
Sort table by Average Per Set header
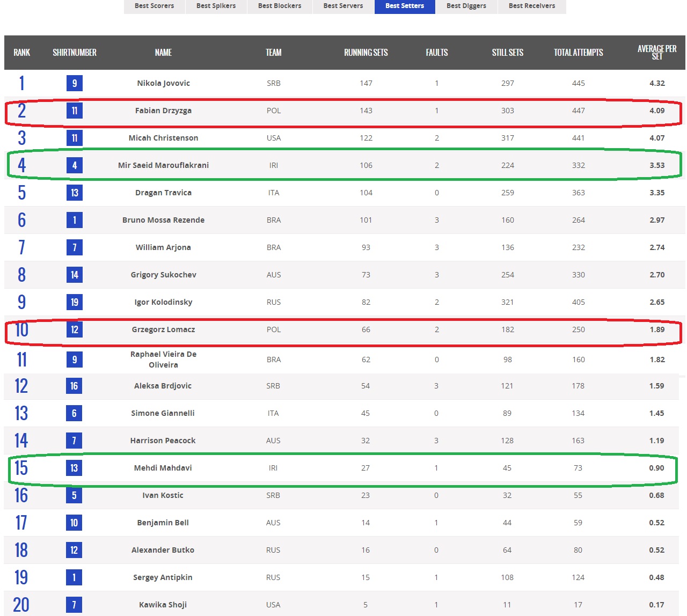tap(656, 53)
